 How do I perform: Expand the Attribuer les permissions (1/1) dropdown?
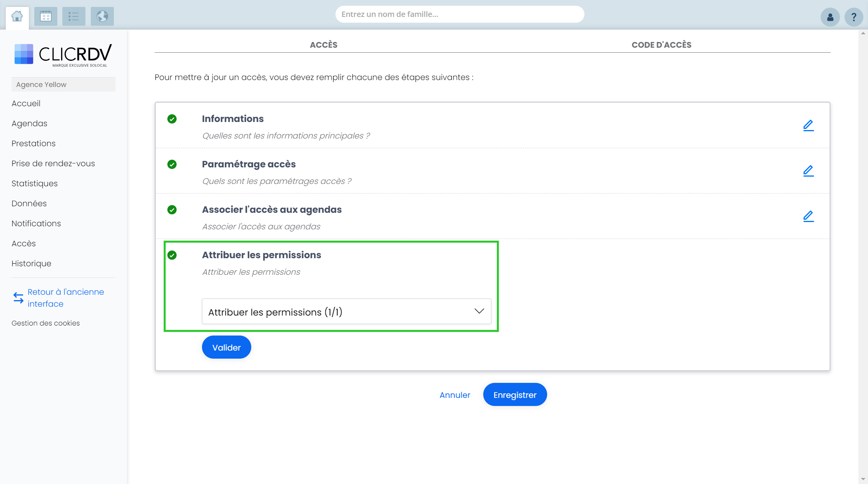pos(346,311)
